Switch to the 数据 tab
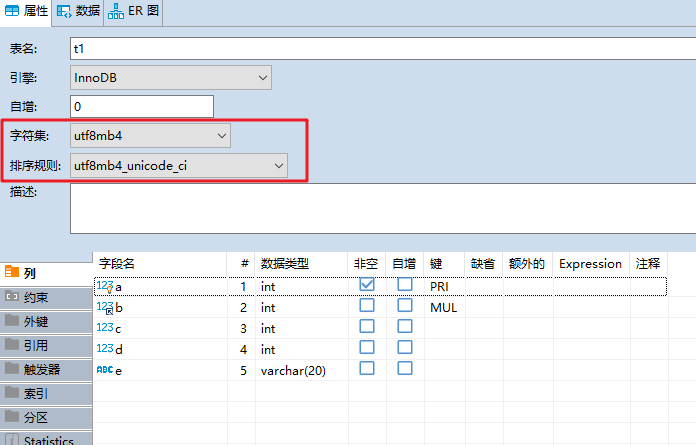The height and width of the screenshot is (445, 696). [79, 11]
